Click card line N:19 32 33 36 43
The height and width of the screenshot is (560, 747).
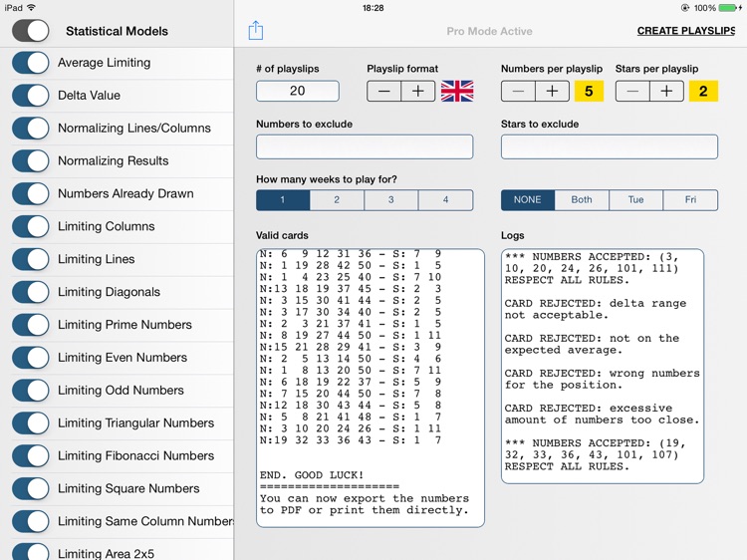point(351,440)
